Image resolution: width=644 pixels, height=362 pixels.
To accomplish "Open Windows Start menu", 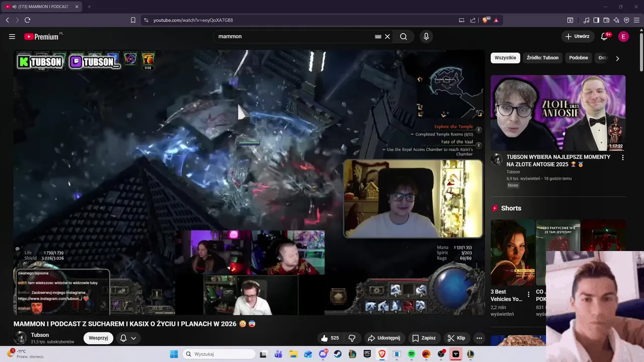I will pos(174,354).
